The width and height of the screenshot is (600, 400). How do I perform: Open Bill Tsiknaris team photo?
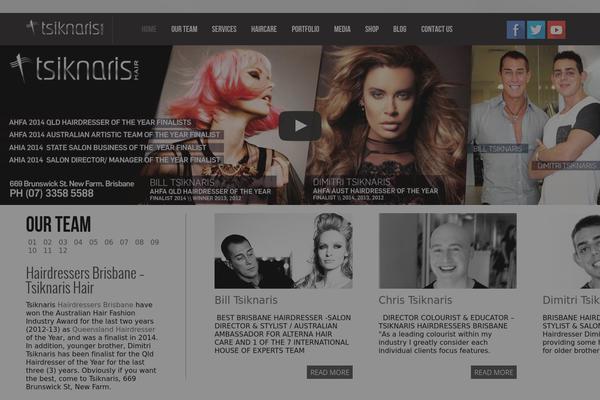(283, 251)
